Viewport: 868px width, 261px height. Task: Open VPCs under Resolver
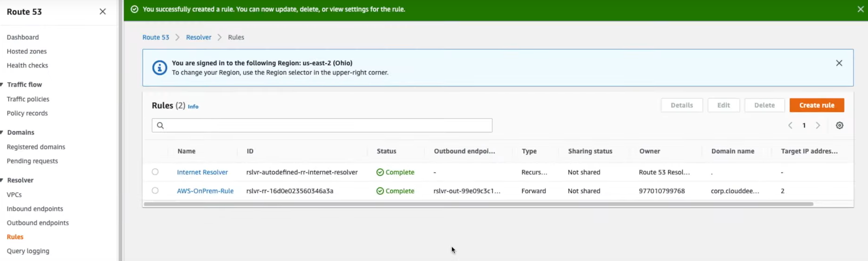pyautogui.click(x=14, y=194)
